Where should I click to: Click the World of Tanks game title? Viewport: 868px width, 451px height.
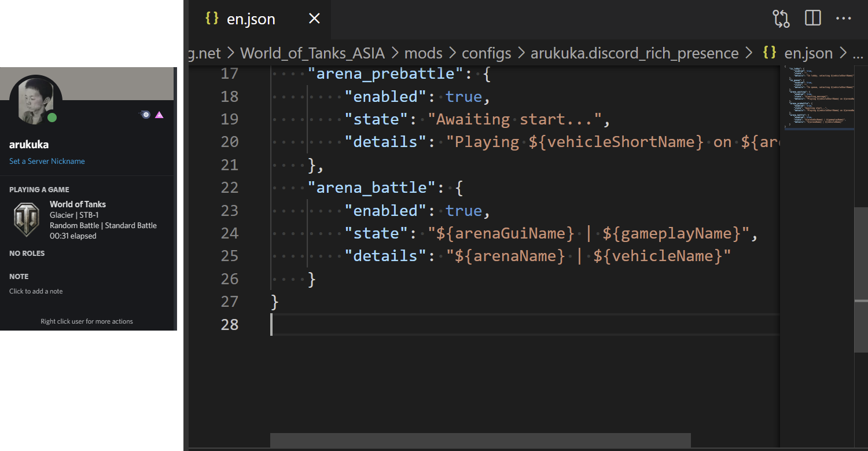click(x=78, y=204)
